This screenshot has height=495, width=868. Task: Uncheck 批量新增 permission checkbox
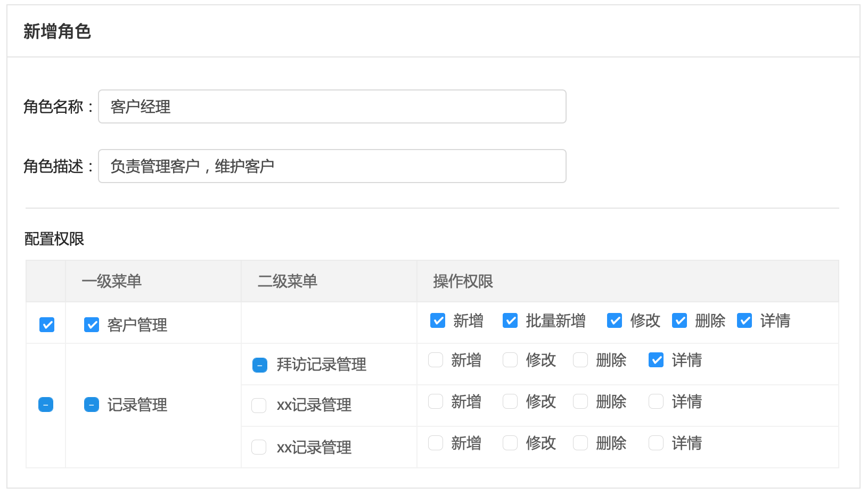[x=510, y=320]
